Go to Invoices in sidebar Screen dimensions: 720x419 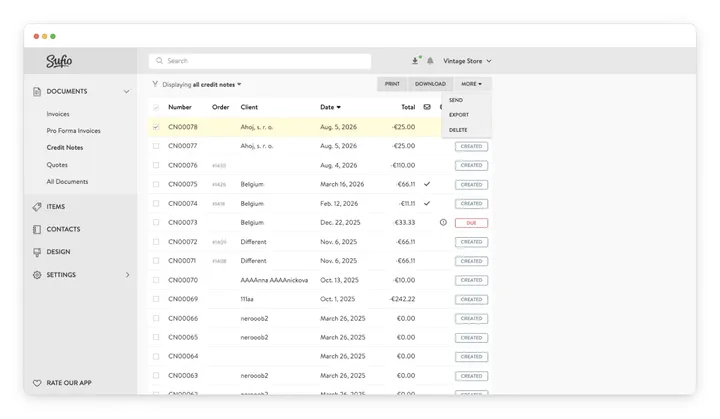(x=58, y=114)
